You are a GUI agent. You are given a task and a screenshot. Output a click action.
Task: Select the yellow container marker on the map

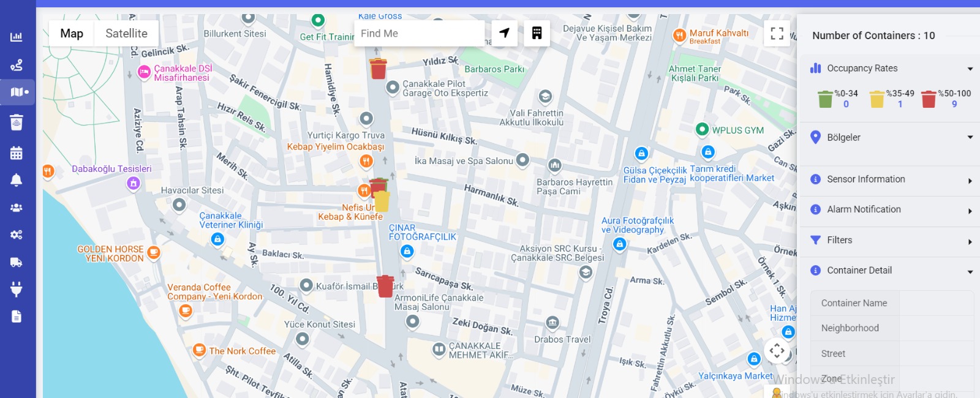pos(382,201)
